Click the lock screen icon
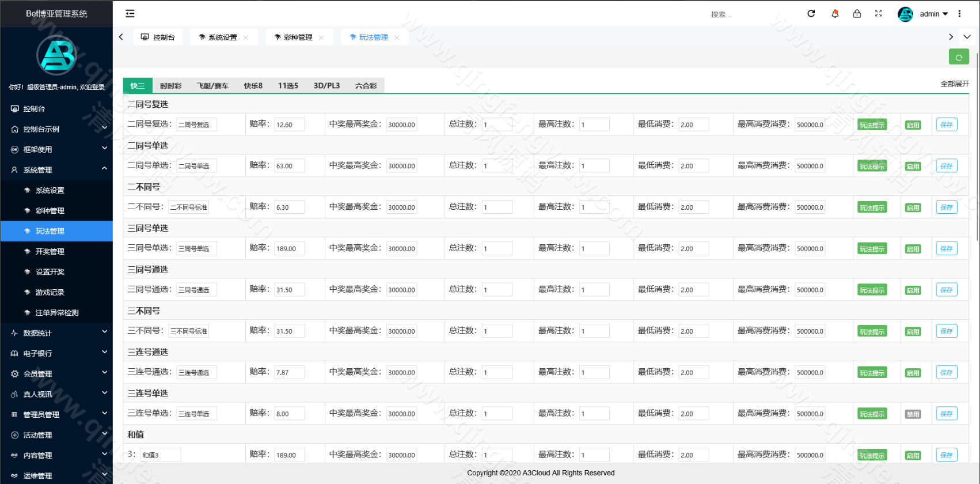The image size is (980, 484). coord(857,13)
